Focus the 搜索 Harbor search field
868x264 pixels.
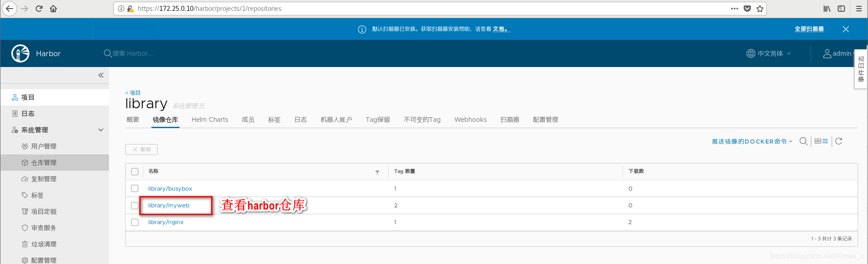(x=133, y=53)
